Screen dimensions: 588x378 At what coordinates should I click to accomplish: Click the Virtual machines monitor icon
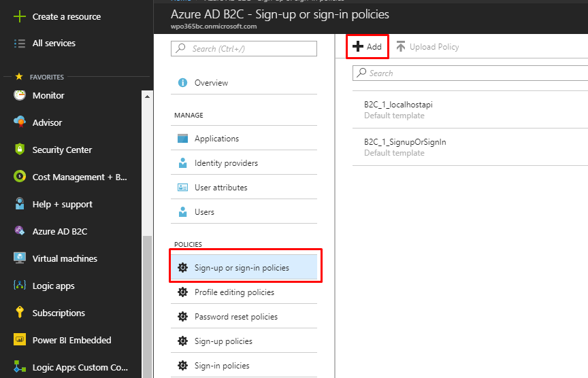pyautogui.click(x=20, y=258)
